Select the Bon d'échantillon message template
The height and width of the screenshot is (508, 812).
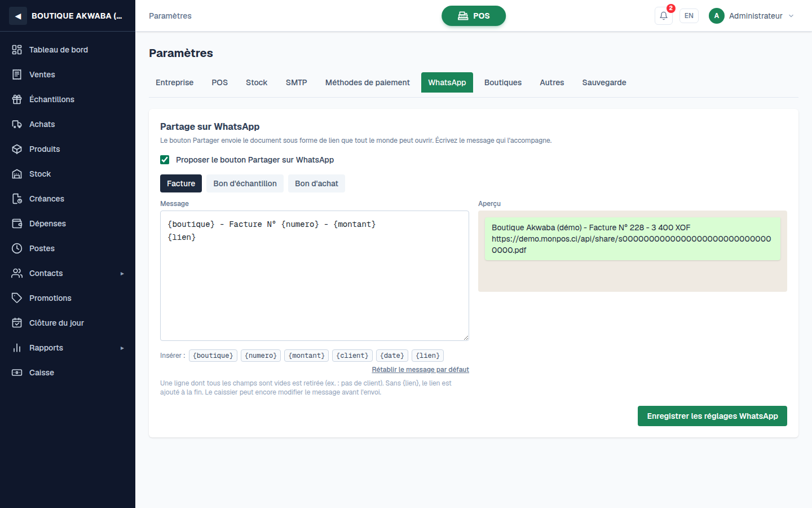pyautogui.click(x=245, y=183)
